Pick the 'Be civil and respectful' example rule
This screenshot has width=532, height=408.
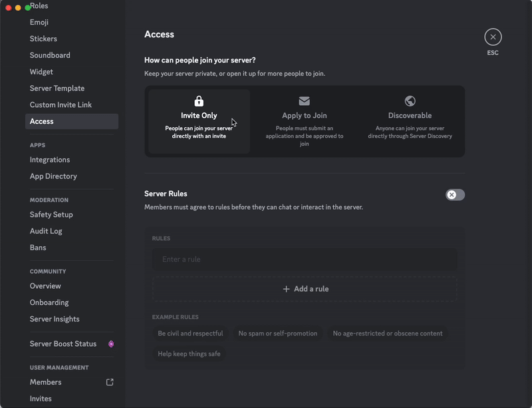pyautogui.click(x=190, y=333)
